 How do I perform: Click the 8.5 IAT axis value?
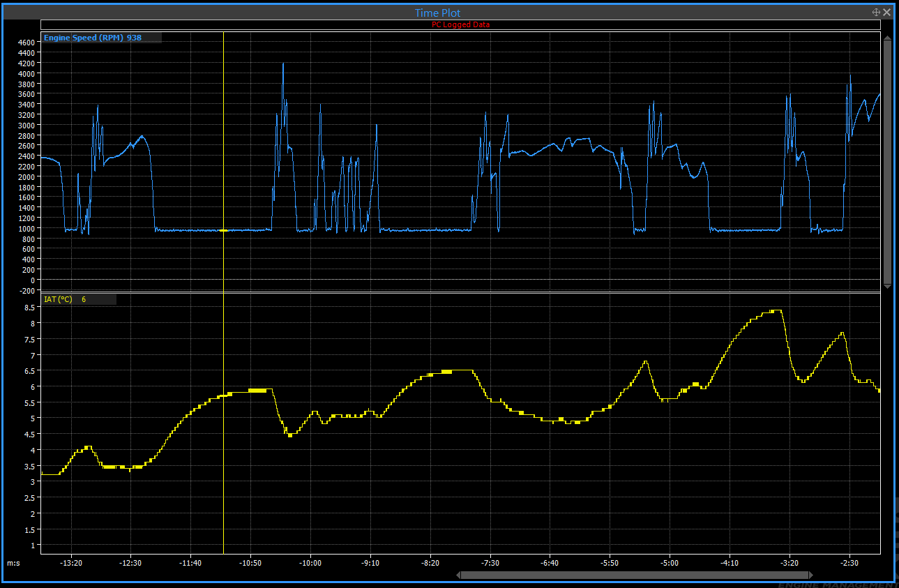pyautogui.click(x=30, y=307)
